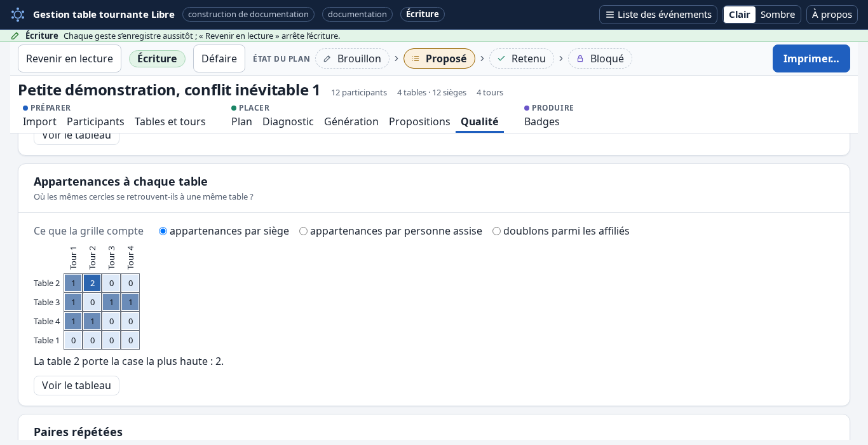Click the Tour 4 column header
The height and width of the screenshot is (445, 868).
(130, 257)
